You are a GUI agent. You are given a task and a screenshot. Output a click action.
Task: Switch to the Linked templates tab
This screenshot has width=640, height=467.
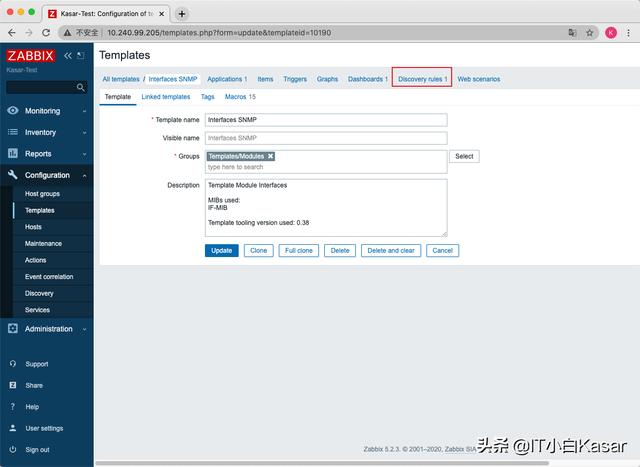coord(166,97)
